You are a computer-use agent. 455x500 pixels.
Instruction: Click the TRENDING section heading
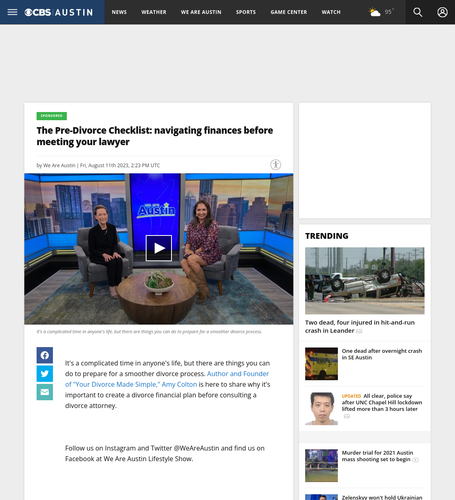(x=327, y=236)
